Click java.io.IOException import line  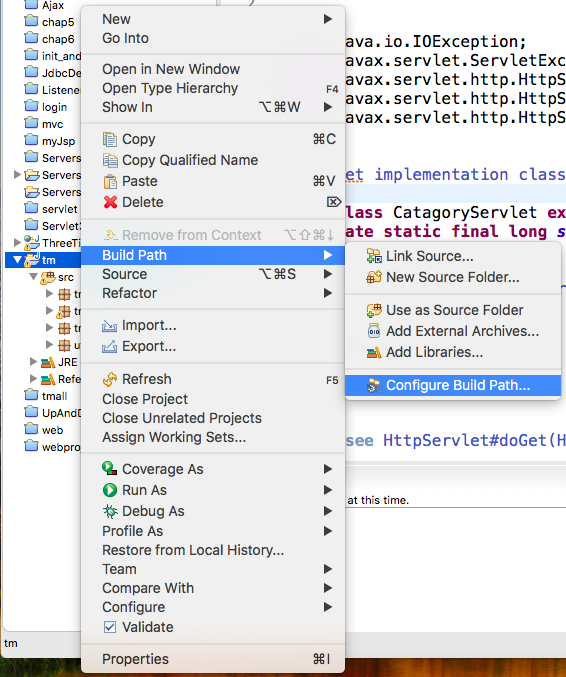tap(436, 41)
